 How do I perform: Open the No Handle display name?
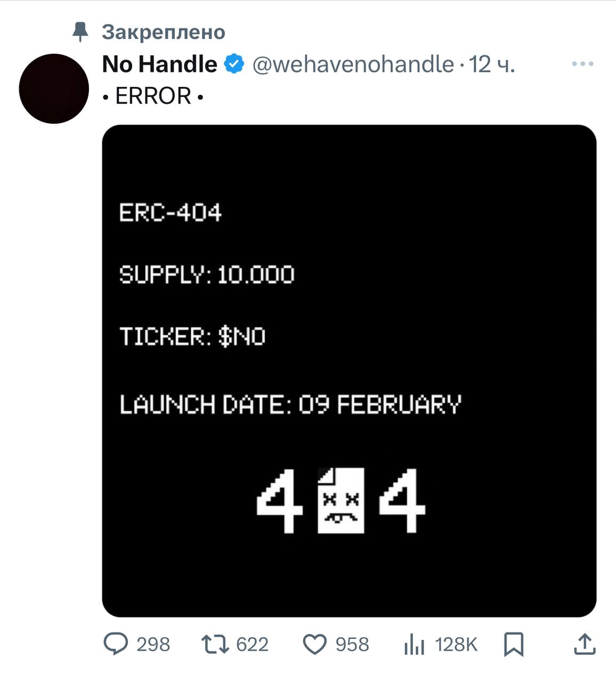pyautogui.click(x=159, y=64)
